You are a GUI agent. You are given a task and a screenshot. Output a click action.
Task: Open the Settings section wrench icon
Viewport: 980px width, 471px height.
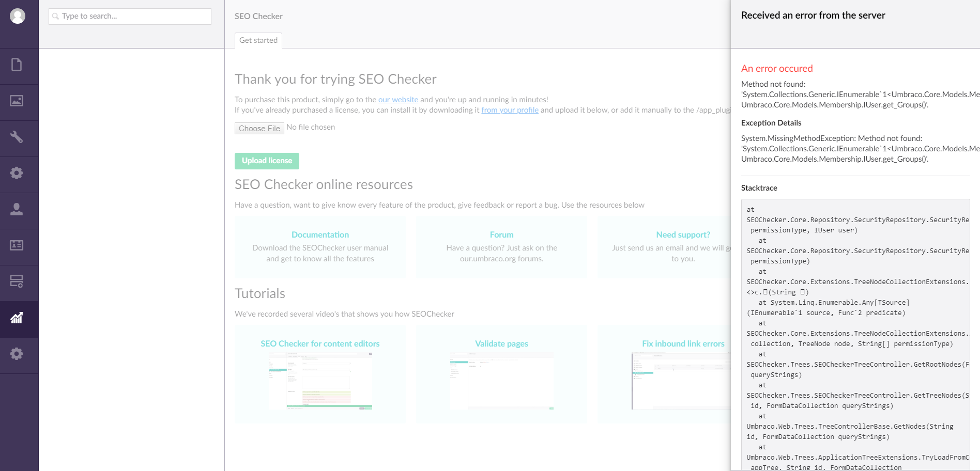pyautogui.click(x=17, y=137)
